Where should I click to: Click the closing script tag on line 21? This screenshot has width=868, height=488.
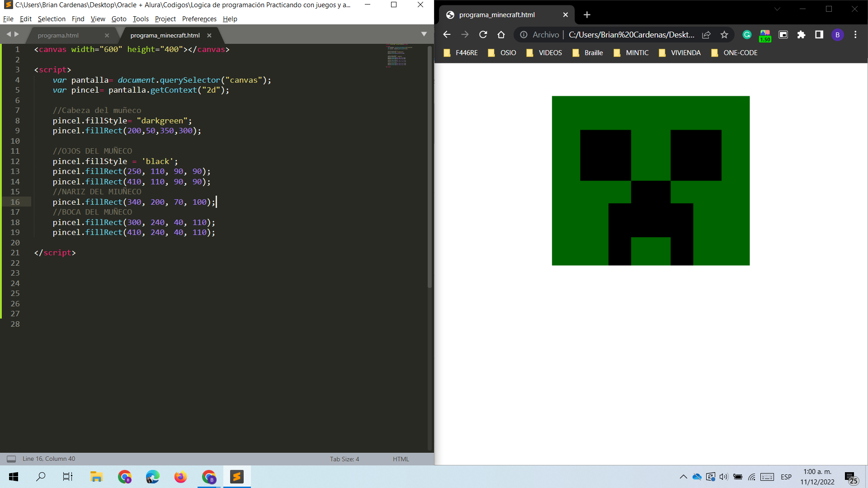click(x=55, y=253)
